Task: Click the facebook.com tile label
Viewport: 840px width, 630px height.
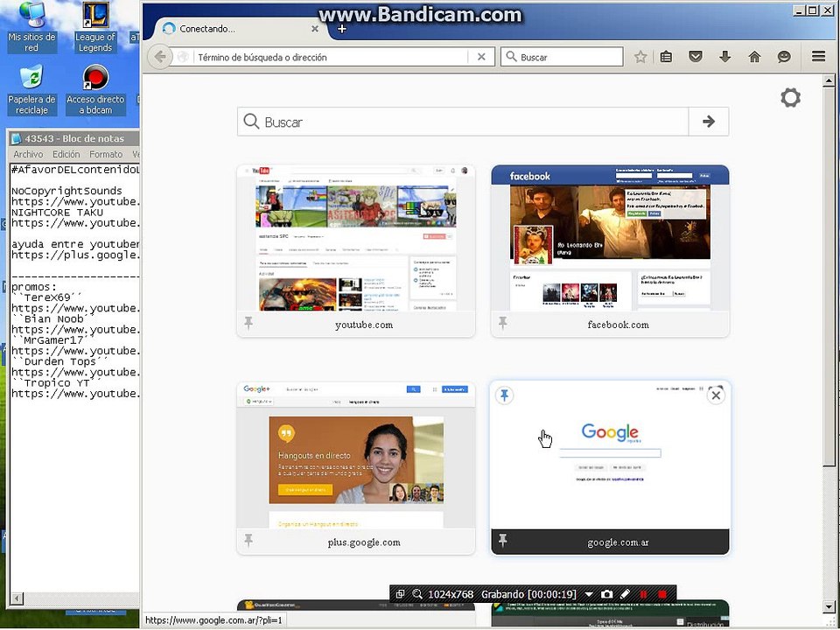Action: click(618, 325)
